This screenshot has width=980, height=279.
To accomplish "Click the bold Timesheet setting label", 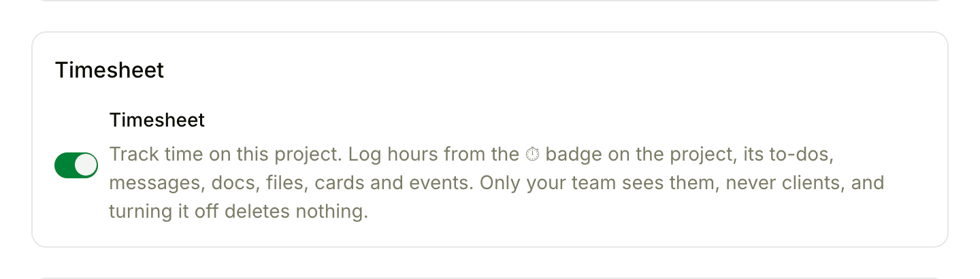I will click(157, 120).
